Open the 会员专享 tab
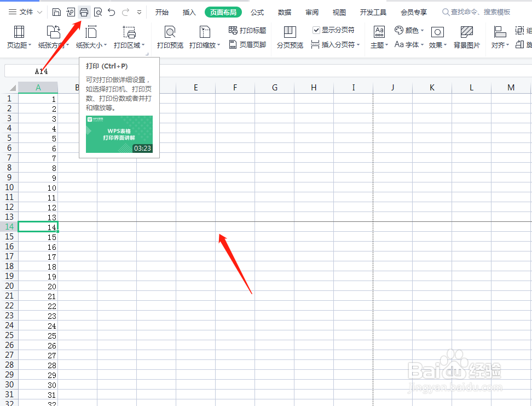The image size is (532, 406). click(414, 12)
